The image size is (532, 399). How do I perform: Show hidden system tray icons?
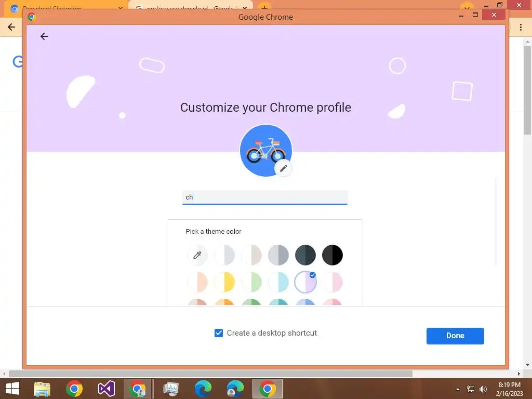[458, 389]
